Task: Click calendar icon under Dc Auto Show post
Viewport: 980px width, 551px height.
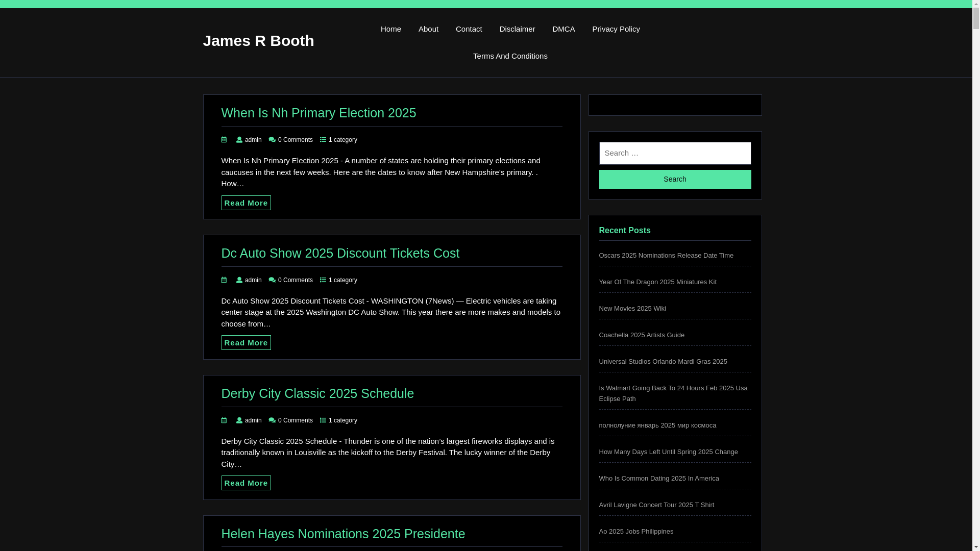Action: 224,280
